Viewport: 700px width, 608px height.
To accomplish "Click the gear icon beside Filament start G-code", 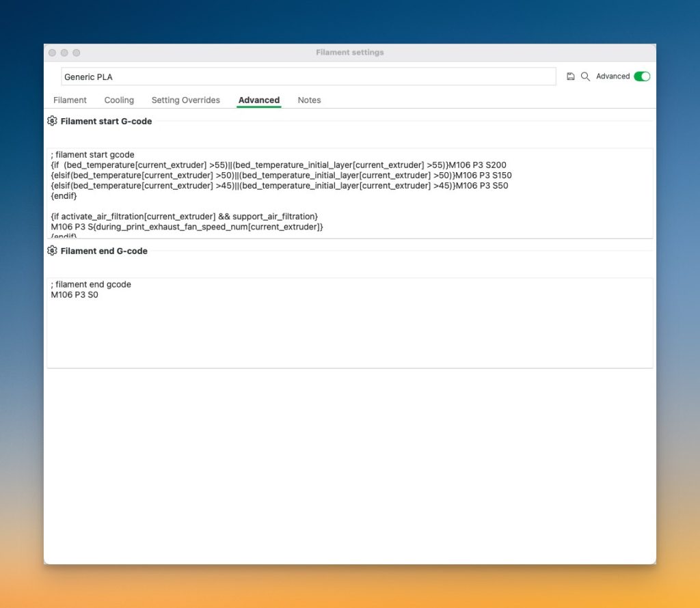I will tap(52, 121).
